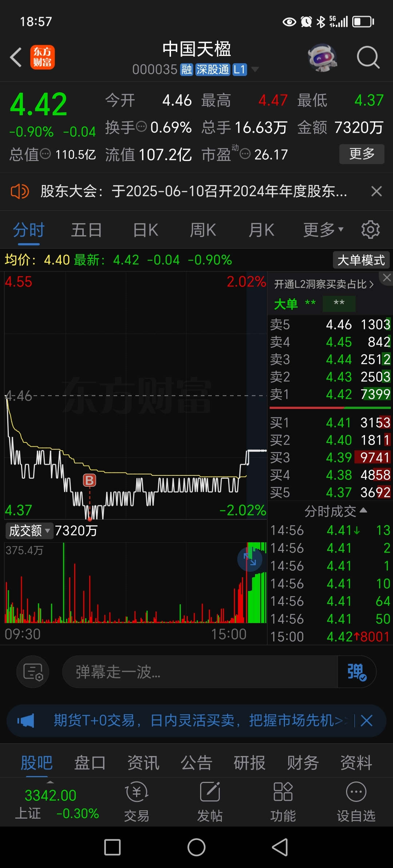The height and width of the screenshot is (868, 393).
Task: Open 换手 info circle icon
Action: [141, 127]
